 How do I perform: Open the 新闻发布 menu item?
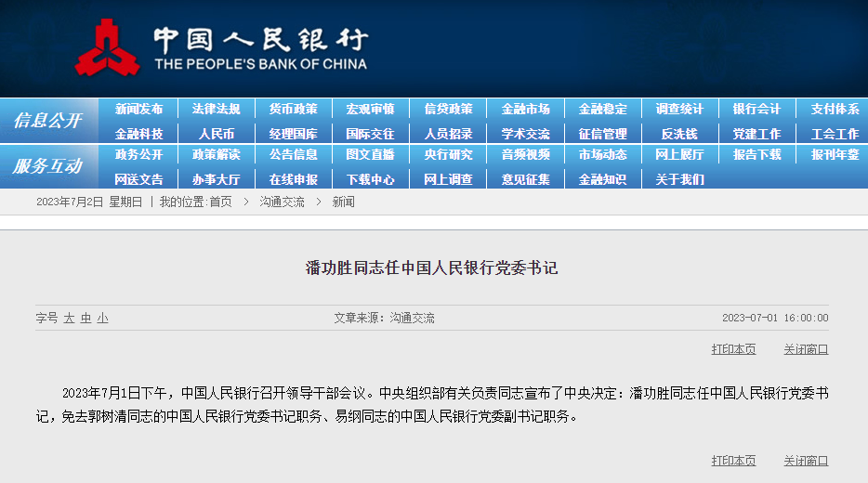(x=138, y=109)
